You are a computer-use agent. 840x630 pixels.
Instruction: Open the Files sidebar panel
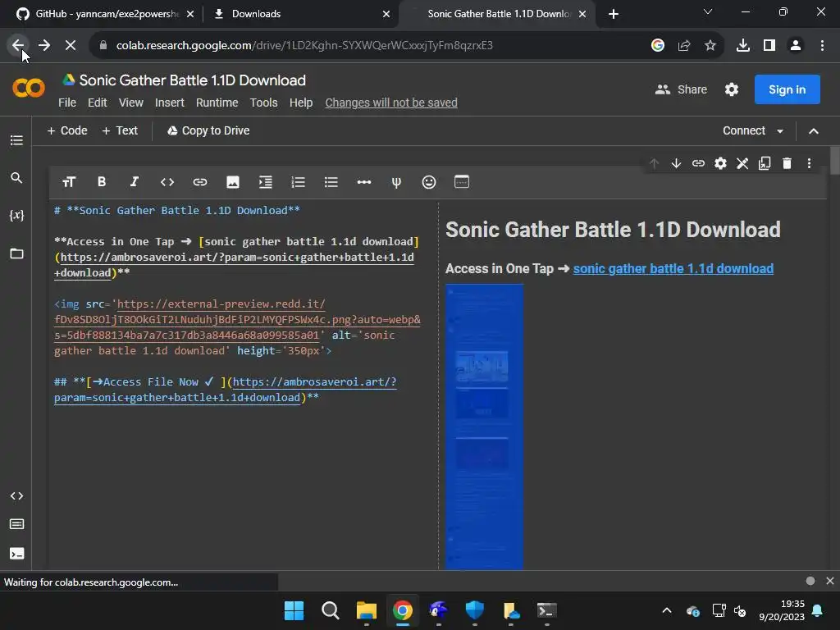[16, 253]
